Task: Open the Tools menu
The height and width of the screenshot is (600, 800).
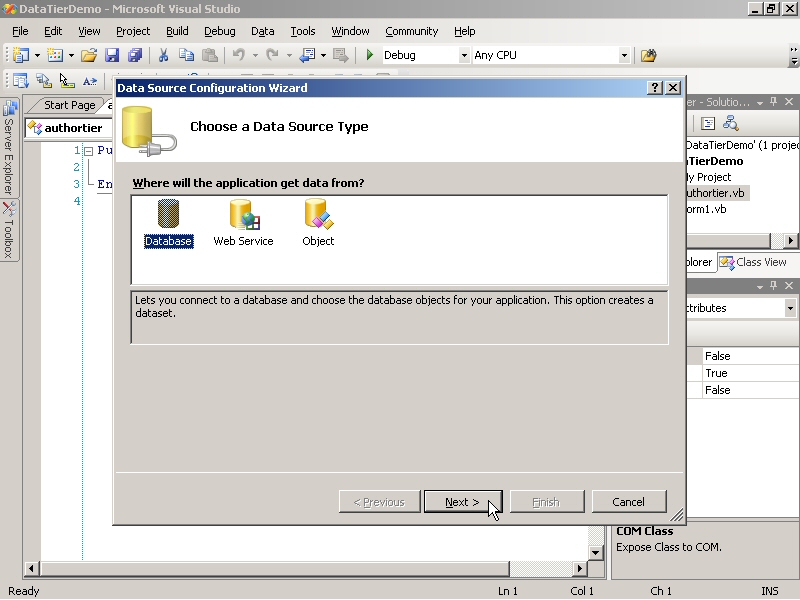Action: pyautogui.click(x=303, y=31)
